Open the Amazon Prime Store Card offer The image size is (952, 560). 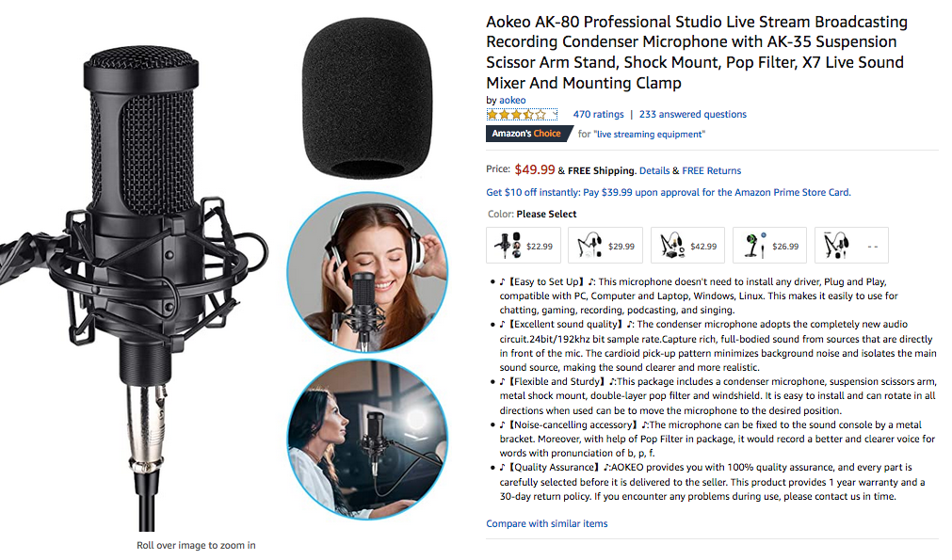668,192
